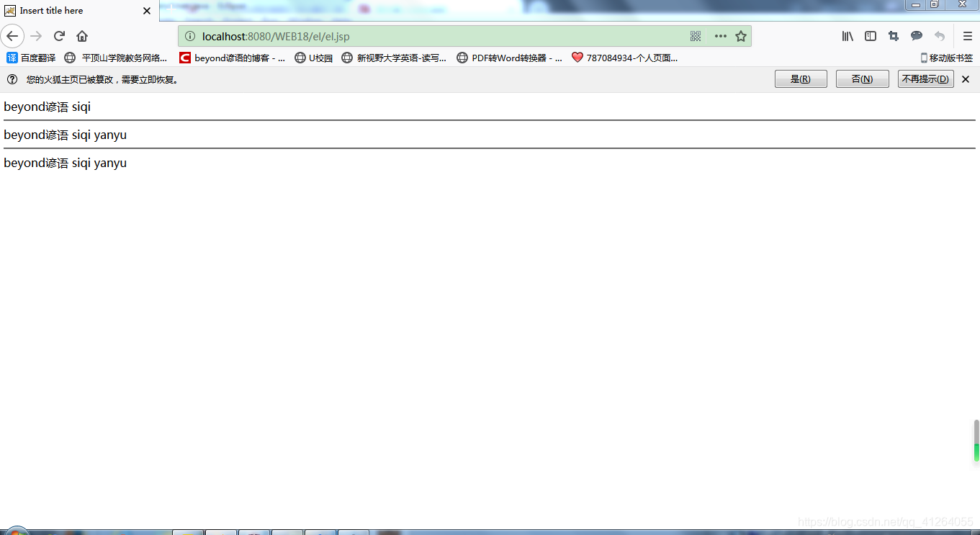
Task: Go back to the previous page
Action: coord(12,36)
